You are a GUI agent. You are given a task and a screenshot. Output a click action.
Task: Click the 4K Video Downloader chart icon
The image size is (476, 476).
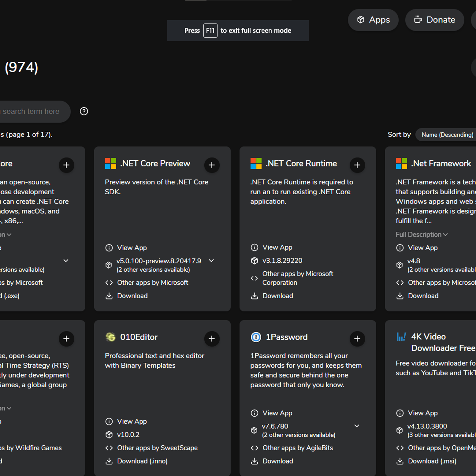[401, 336]
